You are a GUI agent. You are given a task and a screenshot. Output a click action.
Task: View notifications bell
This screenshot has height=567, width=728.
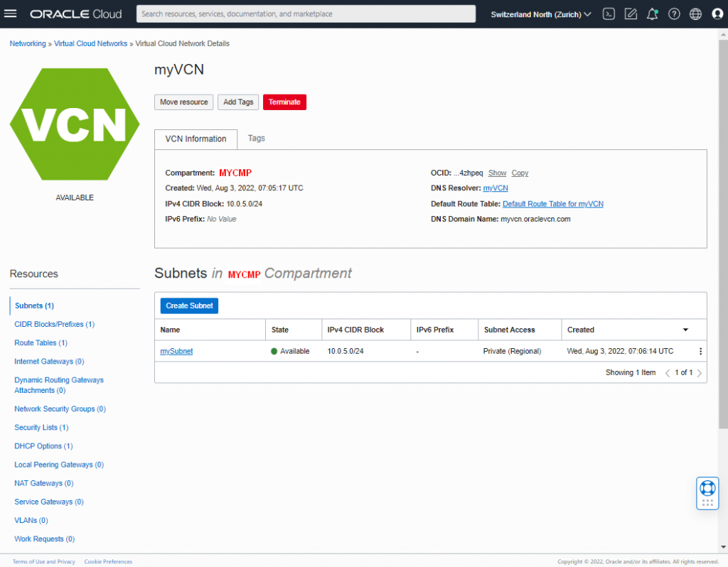[x=653, y=14]
